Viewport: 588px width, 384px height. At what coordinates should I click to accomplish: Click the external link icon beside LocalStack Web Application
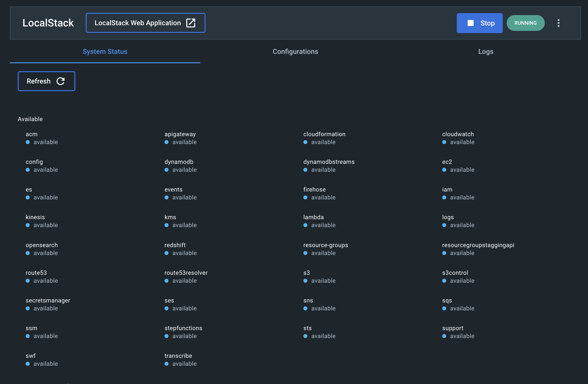190,23
